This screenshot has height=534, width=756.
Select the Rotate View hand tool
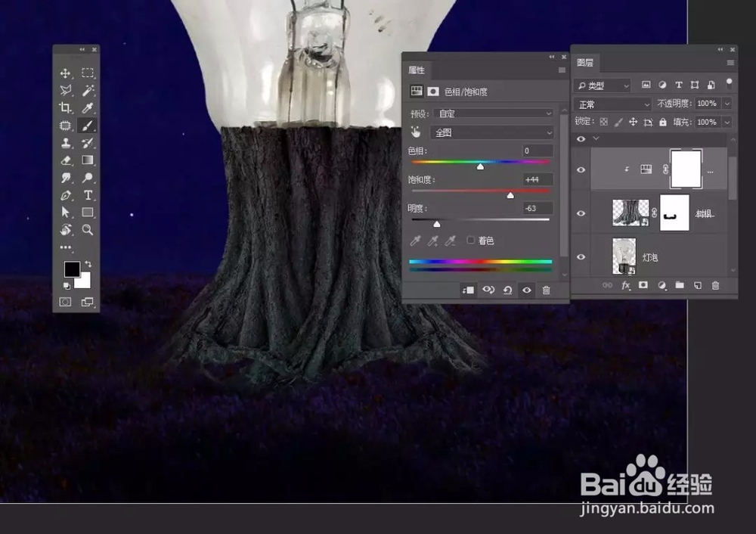coord(66,230)
